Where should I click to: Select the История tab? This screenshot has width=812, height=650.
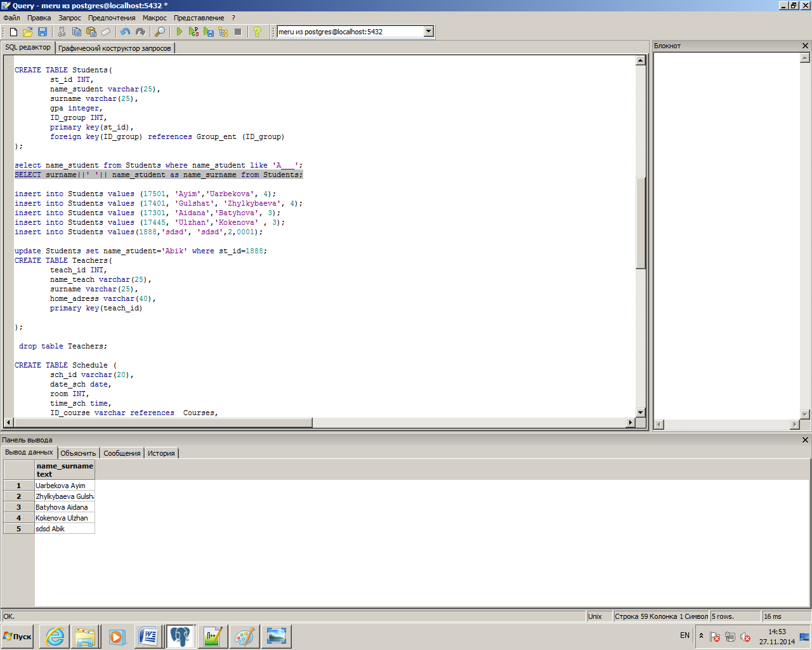tap(161, 453)
